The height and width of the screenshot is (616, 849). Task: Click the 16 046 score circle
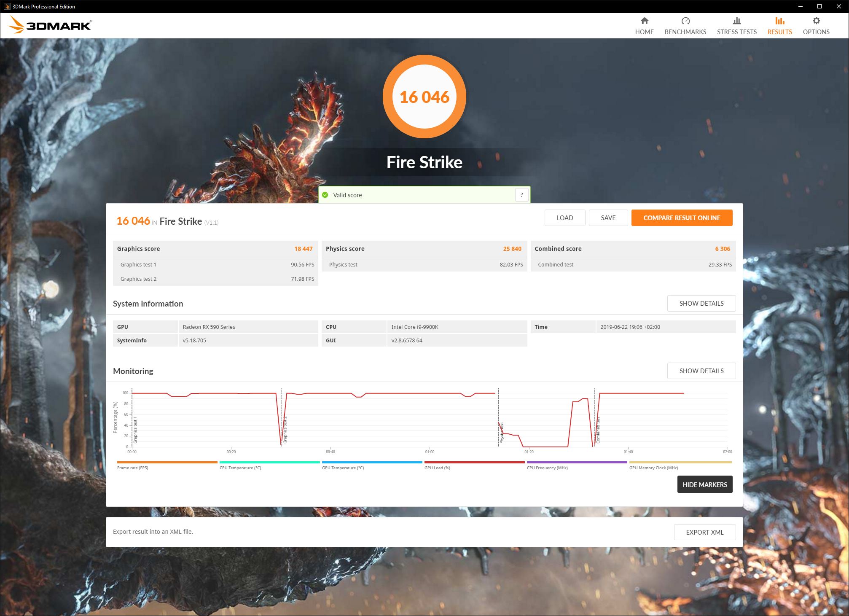pyautogui.click(x=424, y=97)
